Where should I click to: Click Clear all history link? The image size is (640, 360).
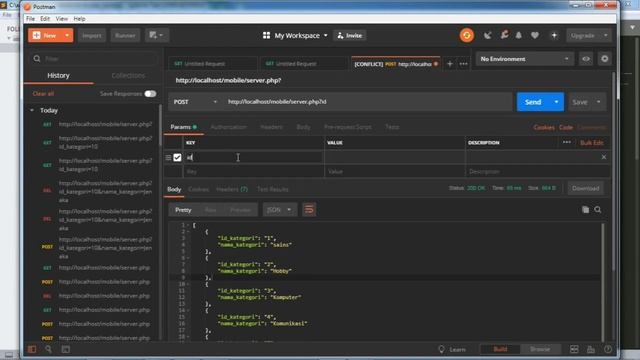pos(43,94)
